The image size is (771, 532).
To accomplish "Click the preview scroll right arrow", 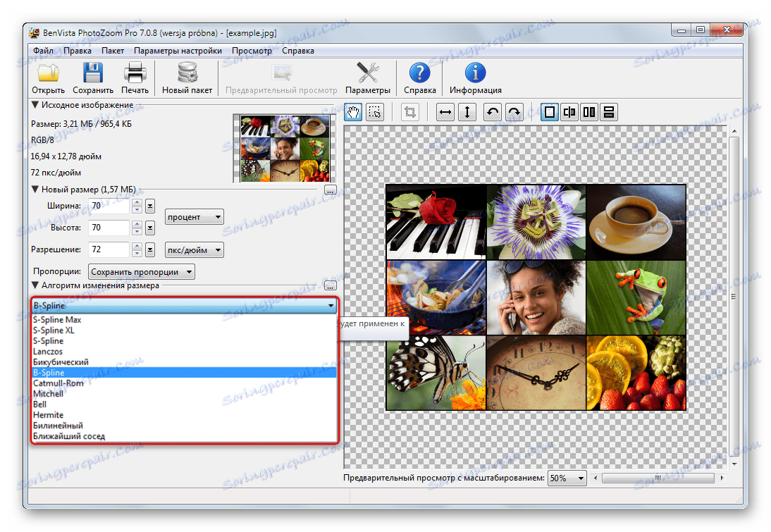I will point(722,478).
